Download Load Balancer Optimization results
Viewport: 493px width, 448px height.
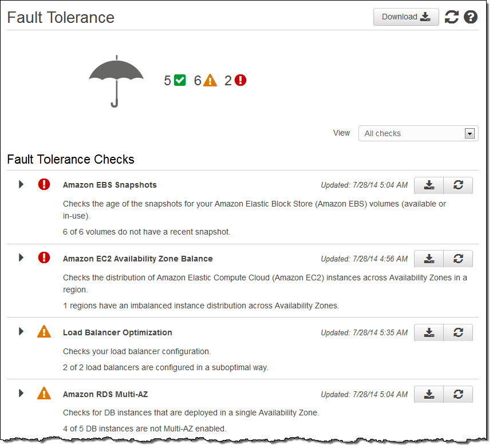[x=429, y=332]
